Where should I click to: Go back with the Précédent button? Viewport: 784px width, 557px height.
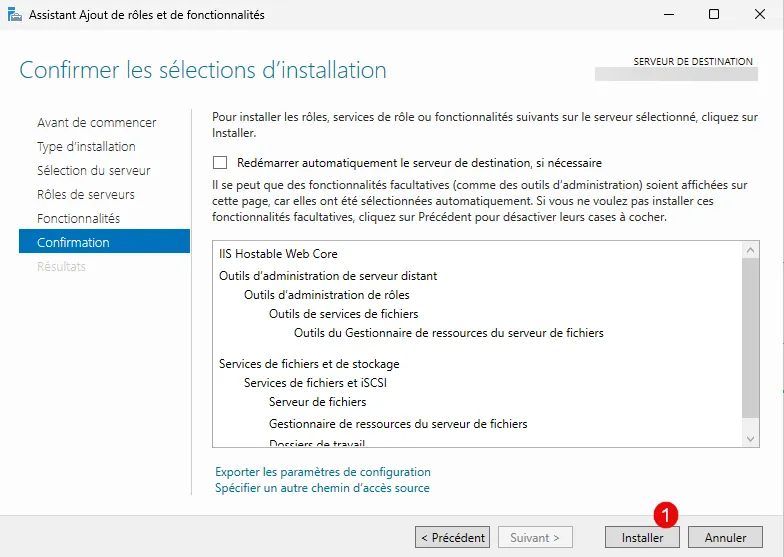pyautogui.click(x=452, y=537)
